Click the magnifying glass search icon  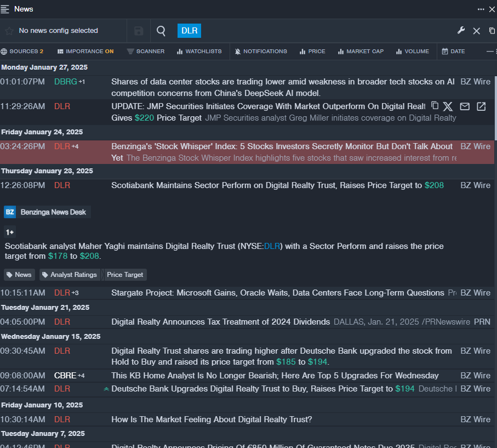[161, 31]
